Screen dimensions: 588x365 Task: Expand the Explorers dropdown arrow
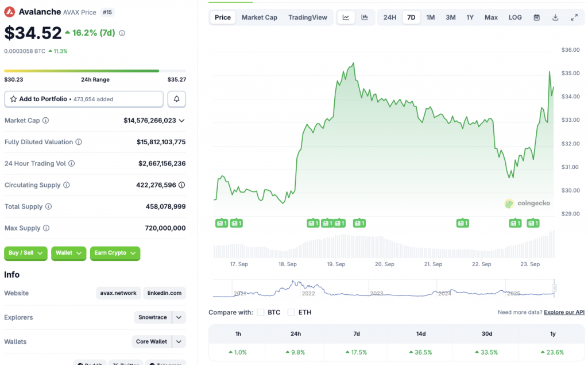tap(179, 317)
